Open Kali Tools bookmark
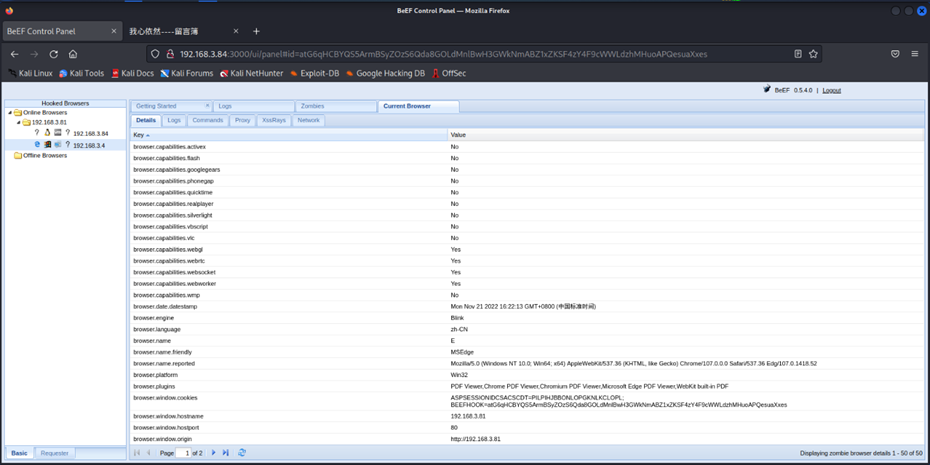Image resolution: width=930 pixels, height=465 pixels. click(81, 74)
